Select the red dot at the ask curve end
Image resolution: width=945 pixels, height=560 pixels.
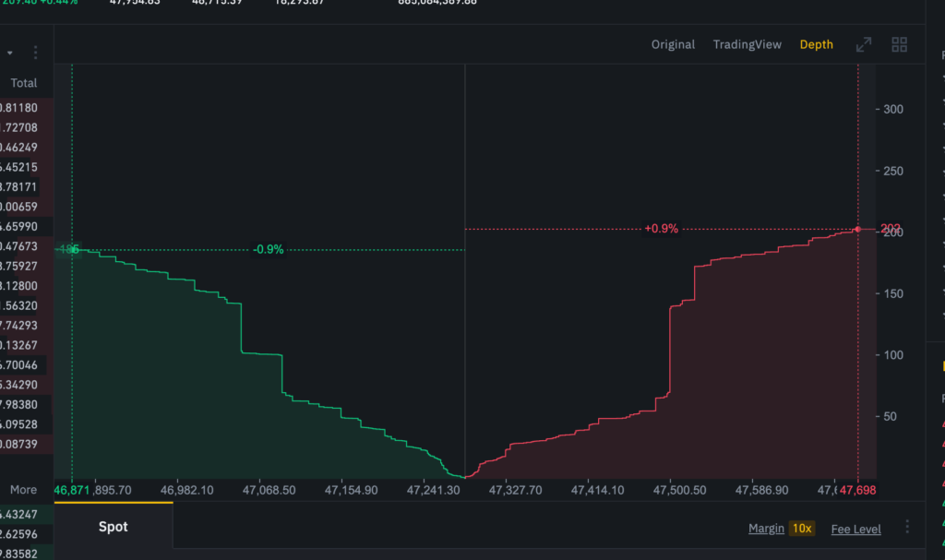pos(856,228)
